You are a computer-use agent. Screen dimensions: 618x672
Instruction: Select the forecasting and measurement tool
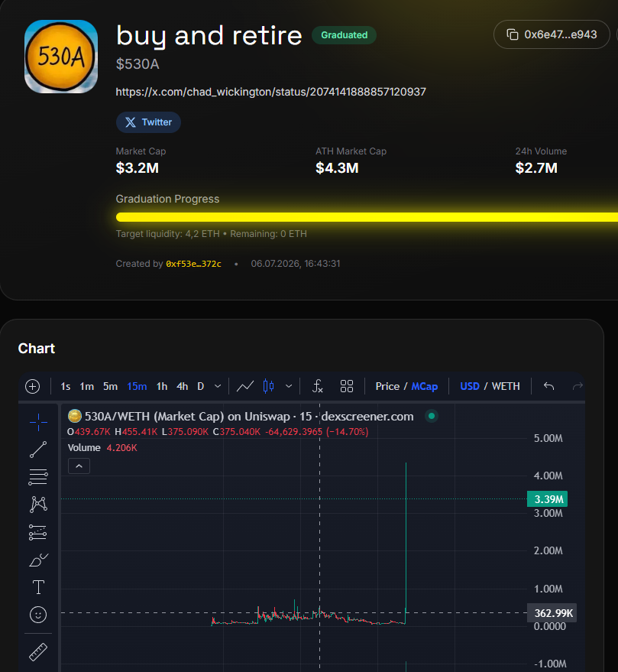[x=38, y=532]
